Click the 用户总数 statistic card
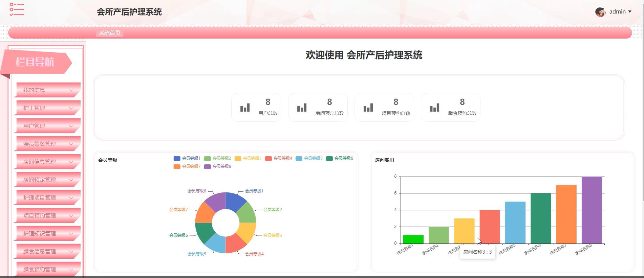Viewport: 644px width, 278px height. click(x=256, y=107)
